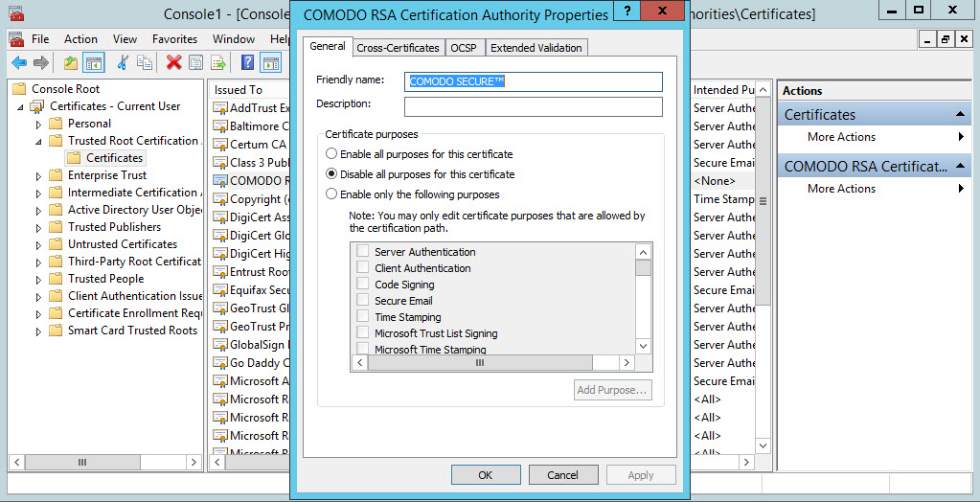The width and height of the screenshot is (980, 502).
Task: Click the purposes list scroll down arrow
Action: [x=643, y=346]
